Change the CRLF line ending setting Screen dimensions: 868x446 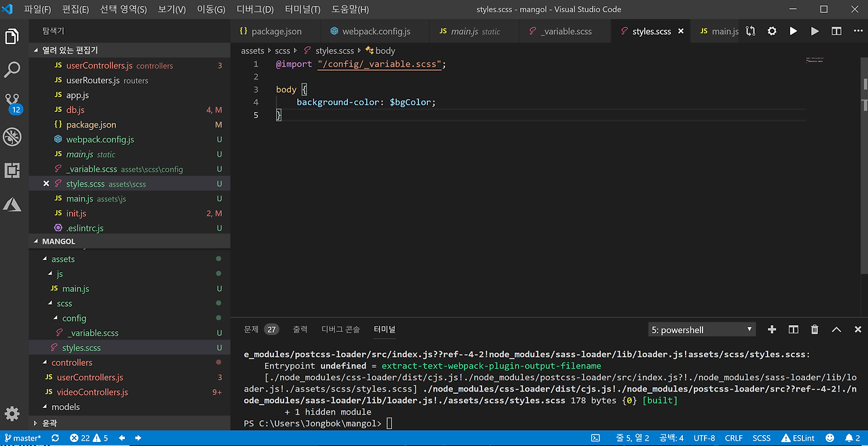pos(734,438)
